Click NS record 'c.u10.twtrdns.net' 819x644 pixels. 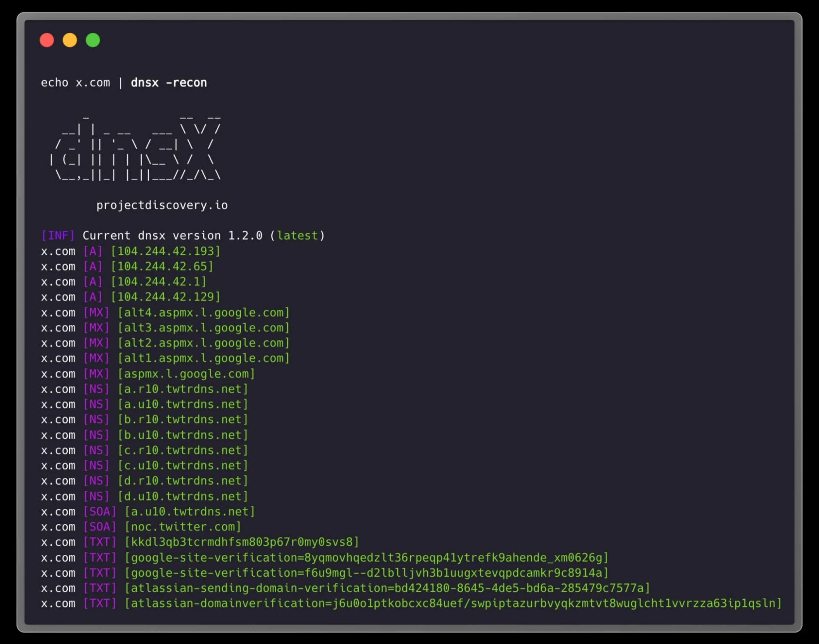183,465
